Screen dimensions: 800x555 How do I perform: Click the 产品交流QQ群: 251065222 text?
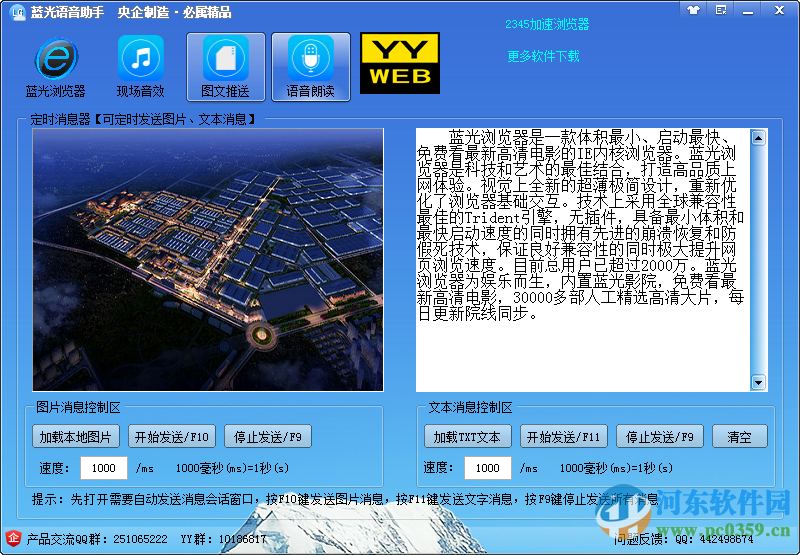pyautogui.click(x=97, y=539)
